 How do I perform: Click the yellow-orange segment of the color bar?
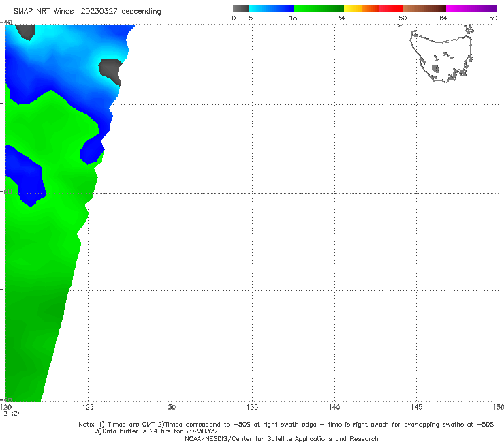pyautogui.click(x=362, y=8)
